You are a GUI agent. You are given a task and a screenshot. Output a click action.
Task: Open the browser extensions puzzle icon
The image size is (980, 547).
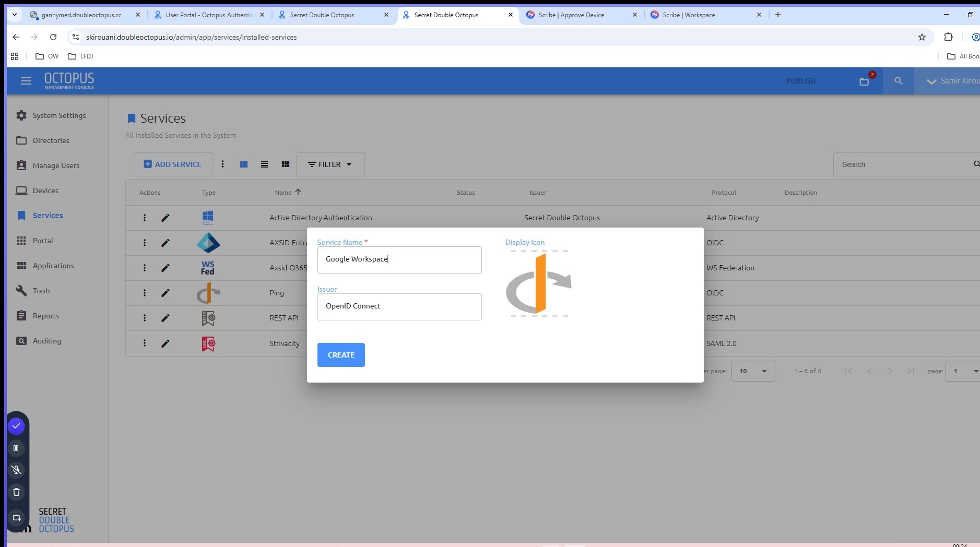(x=949, y=37)
